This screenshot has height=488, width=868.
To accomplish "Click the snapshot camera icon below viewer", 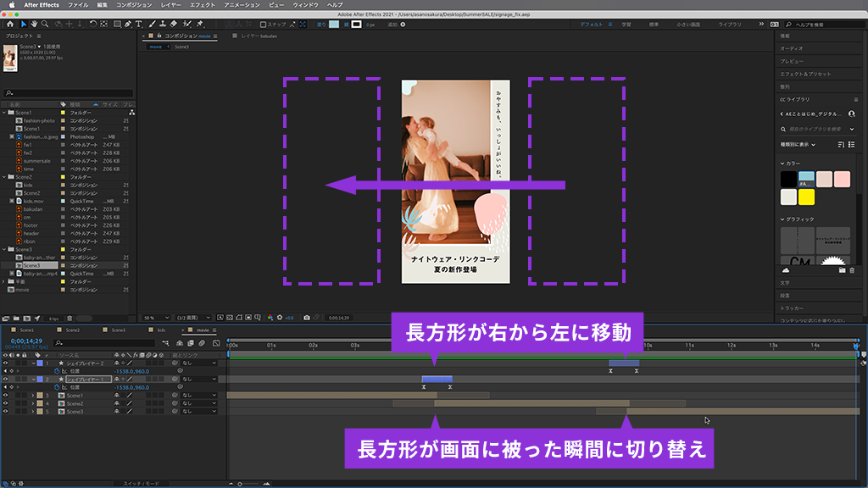I will pyautogui.click(x=306, y=318).
